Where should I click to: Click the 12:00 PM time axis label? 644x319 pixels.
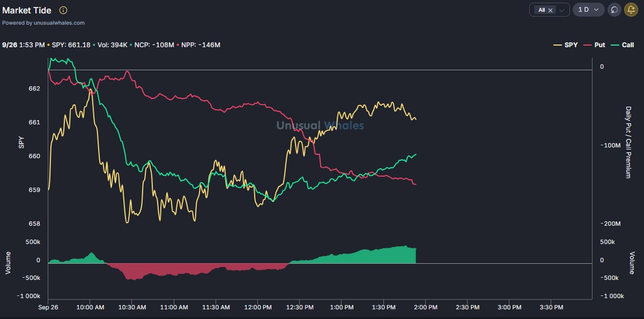click(257, 307)
